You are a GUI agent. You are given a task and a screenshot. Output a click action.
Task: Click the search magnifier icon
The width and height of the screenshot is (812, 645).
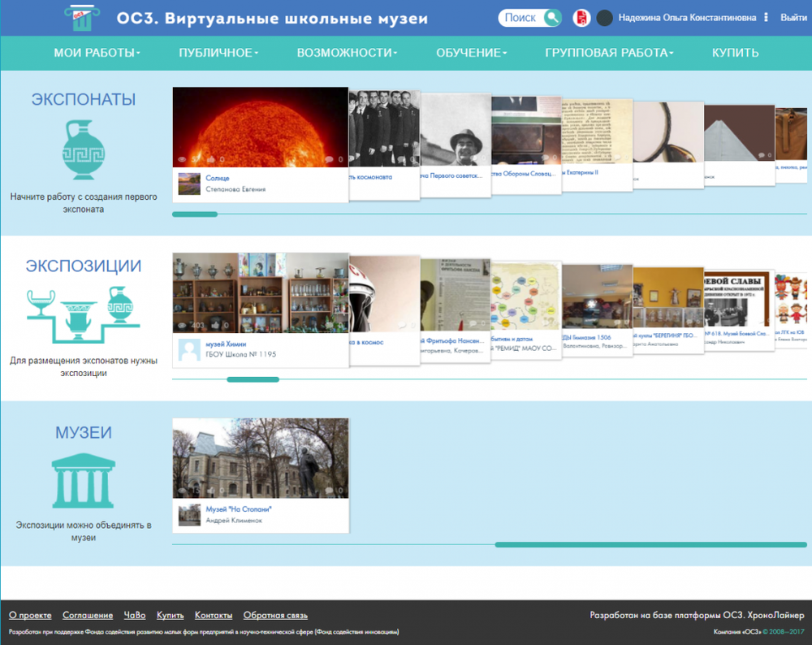pyautogui.click(x=552, y=16)
